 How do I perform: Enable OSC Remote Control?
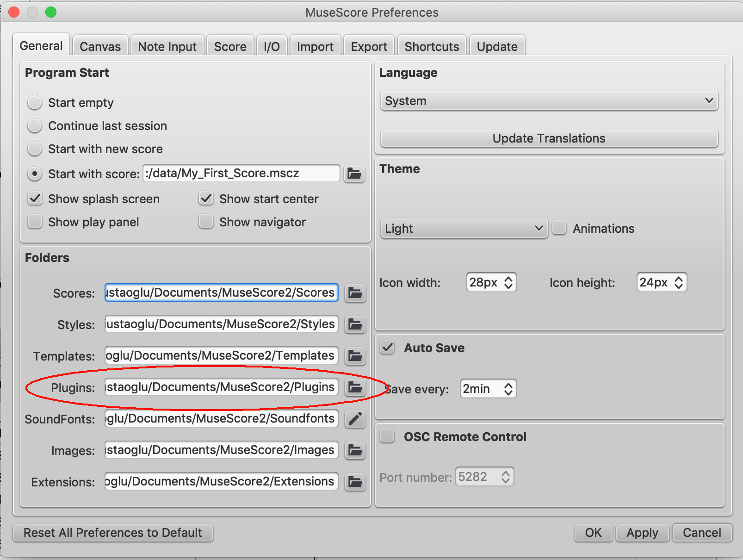pos(387,436)
